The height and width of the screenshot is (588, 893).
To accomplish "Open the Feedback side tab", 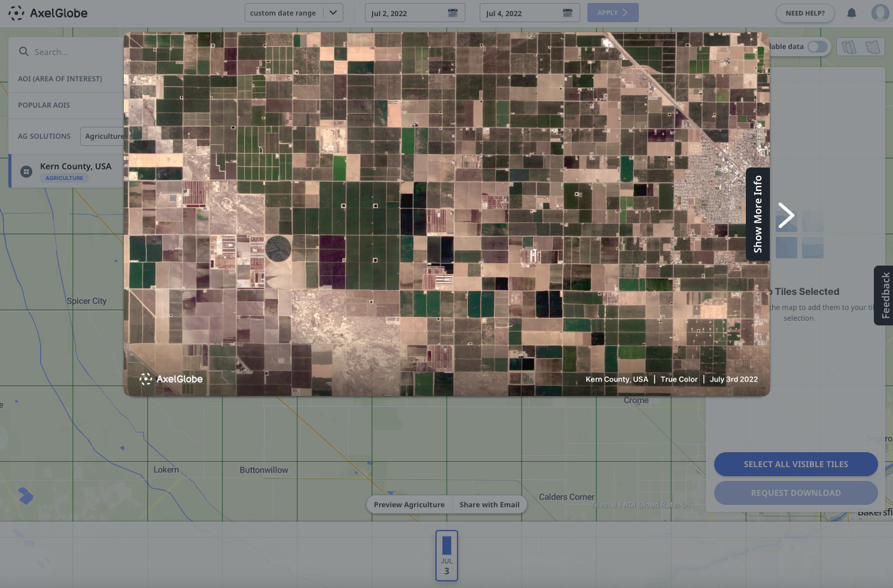I will click(885, 295).
